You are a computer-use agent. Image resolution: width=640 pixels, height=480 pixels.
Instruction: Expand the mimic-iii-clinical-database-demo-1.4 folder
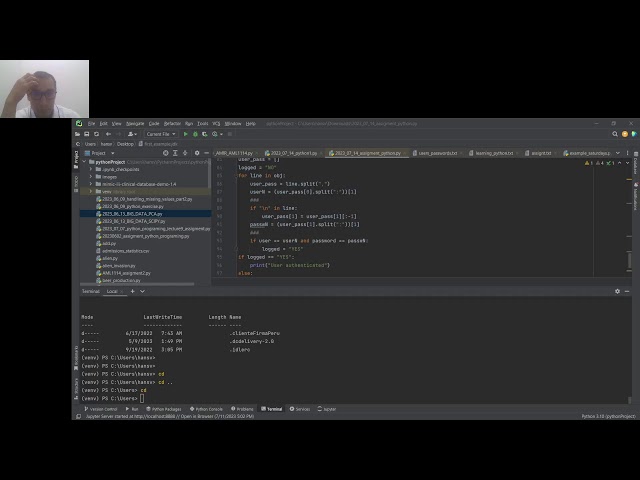(x=91, y=184)
